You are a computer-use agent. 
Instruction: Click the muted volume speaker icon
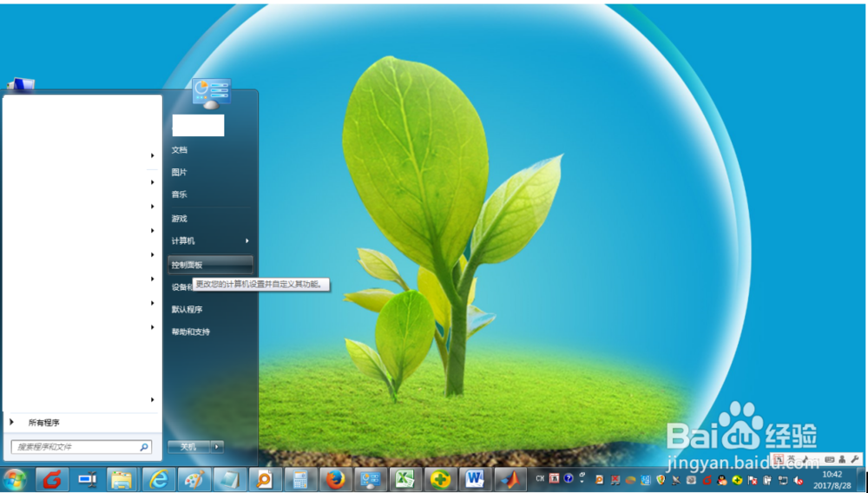799,480
